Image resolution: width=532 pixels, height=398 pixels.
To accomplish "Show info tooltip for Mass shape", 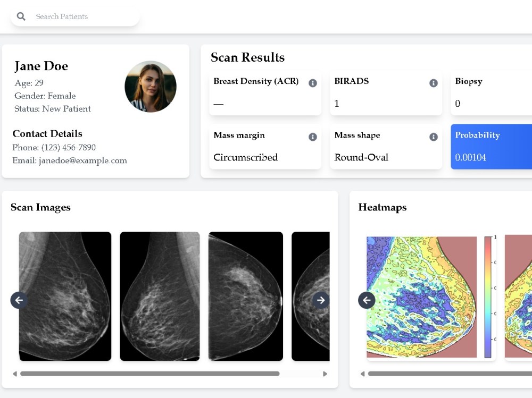I will click(x=433, y=137).
